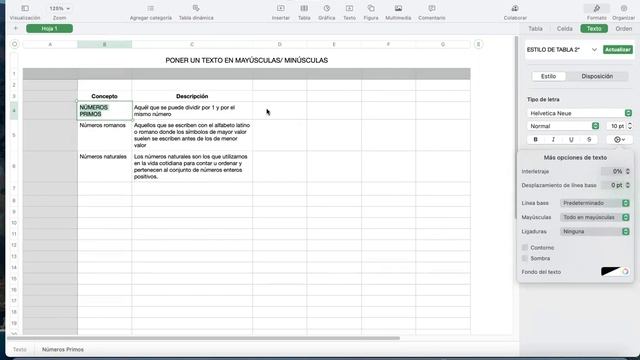Switch to the Orden inspector tab
640x360 pixels.
point(623,29)
